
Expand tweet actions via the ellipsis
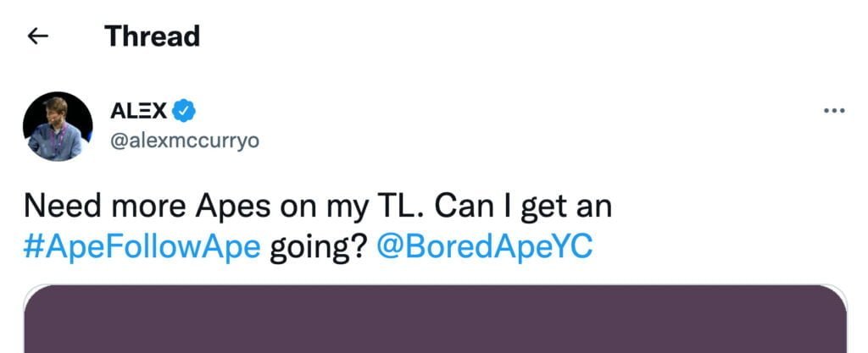point(834,111)
